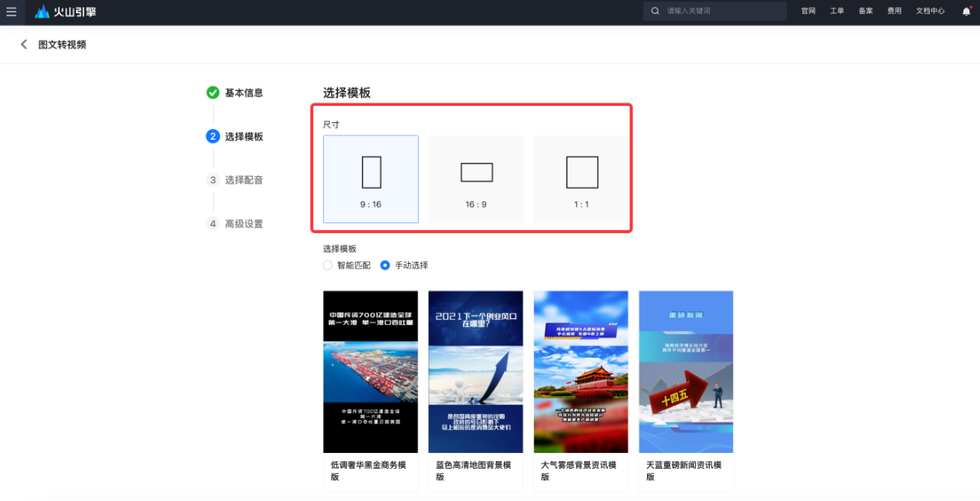Open the 官网 link

tap(807, 12)
